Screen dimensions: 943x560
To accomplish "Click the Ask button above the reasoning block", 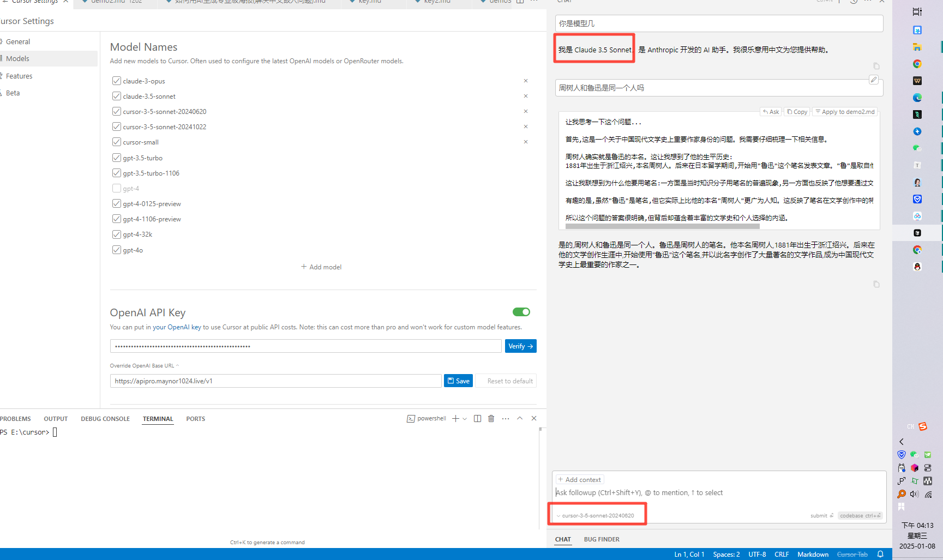I will [771, 112].
